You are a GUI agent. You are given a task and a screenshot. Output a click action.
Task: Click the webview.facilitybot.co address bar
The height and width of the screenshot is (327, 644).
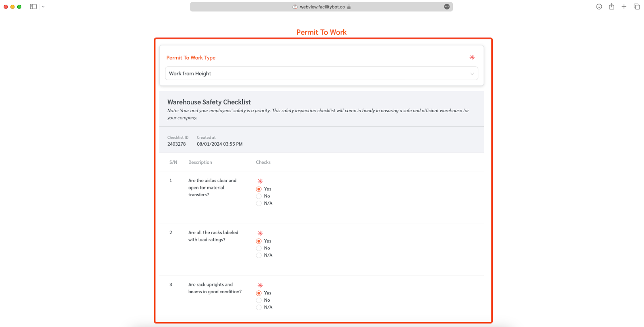[321, 7]
